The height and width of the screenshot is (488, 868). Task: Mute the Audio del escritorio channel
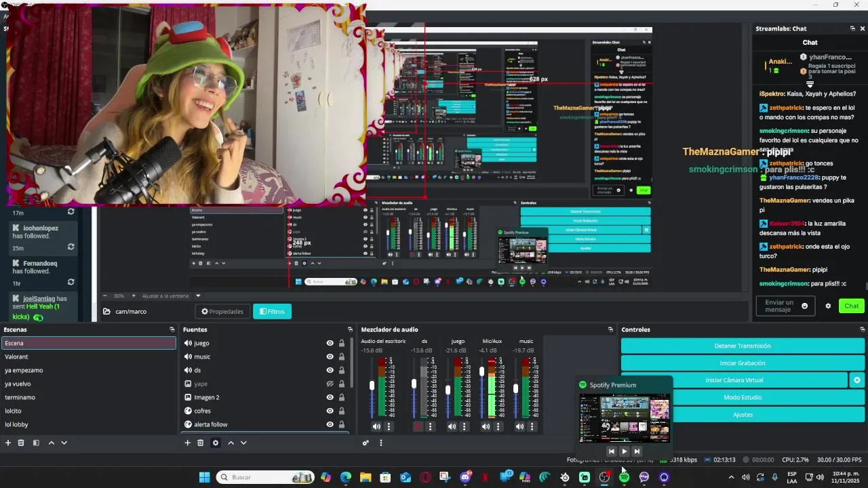[376, 426]
